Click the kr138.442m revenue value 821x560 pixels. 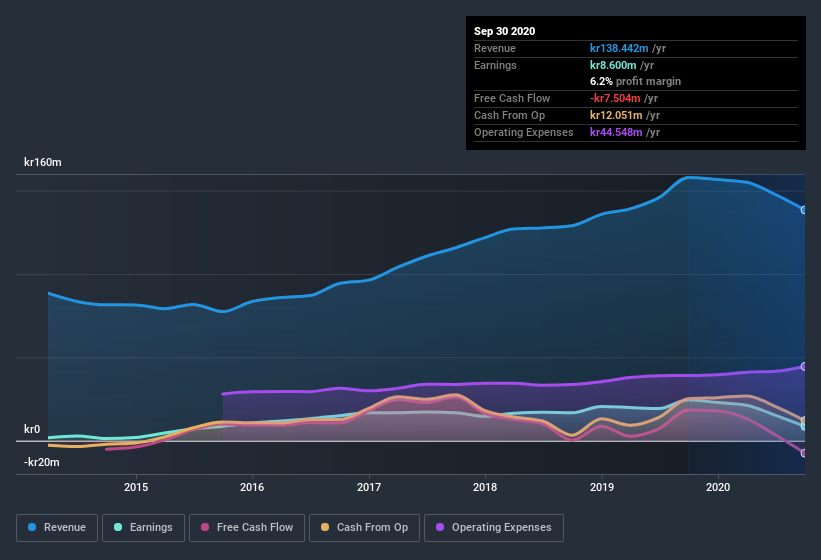619,48
